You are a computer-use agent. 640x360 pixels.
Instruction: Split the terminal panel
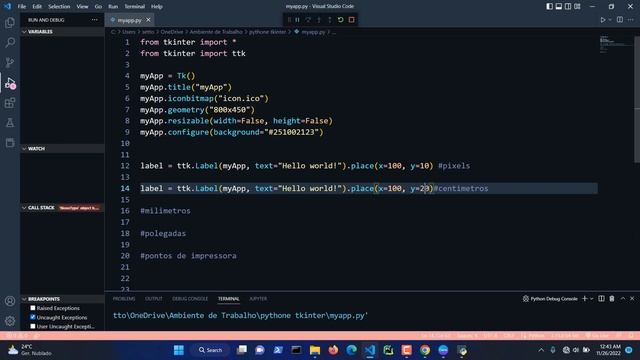click(601, 299)
